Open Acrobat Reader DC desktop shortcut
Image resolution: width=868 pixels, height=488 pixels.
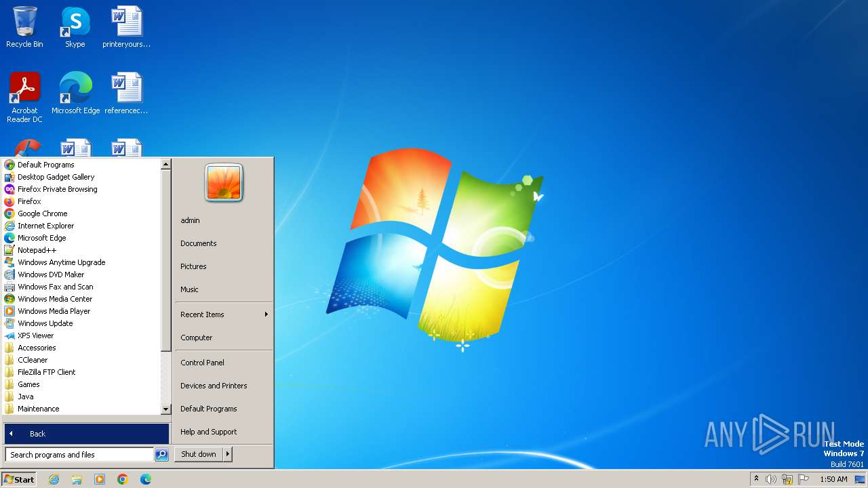click(24, 97)
